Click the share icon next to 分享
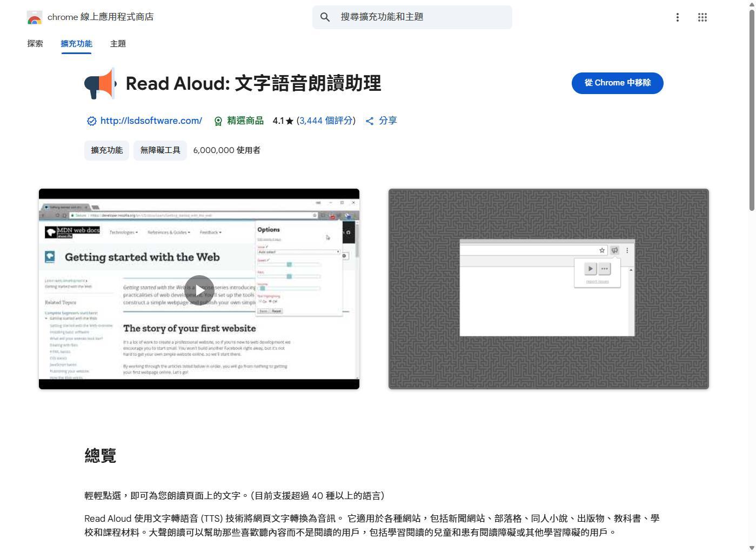756x552 pixels. (x=371, y=121)
